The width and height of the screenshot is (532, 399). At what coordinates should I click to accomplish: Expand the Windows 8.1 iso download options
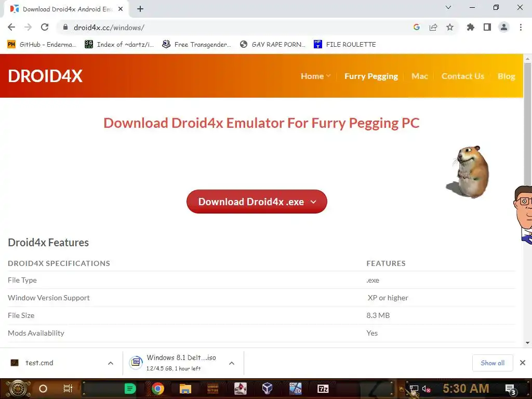[232, 363]
